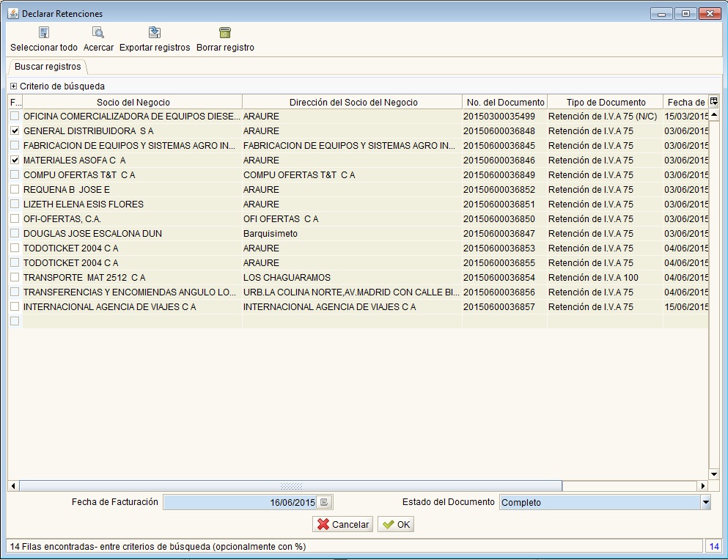The image size is (728, 560).
Task: Click the Seleccionar todo toolbar icon
Action: (x=44, y=33)
